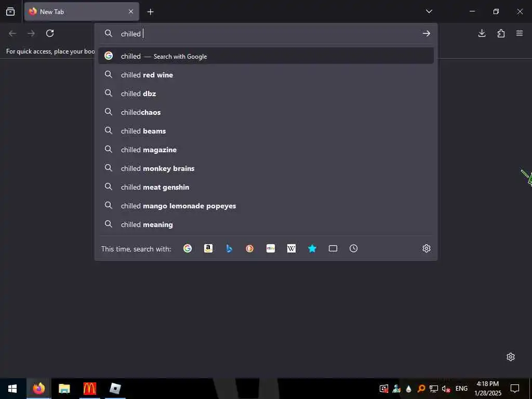Search open Tabs using the tab icon
Image resolution: width=532 pixels, height=399 pixels.
(x=333, y=248)
